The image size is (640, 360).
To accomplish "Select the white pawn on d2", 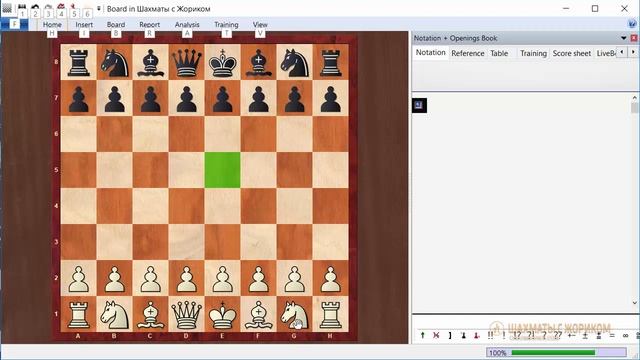I will tap(187, 279).
